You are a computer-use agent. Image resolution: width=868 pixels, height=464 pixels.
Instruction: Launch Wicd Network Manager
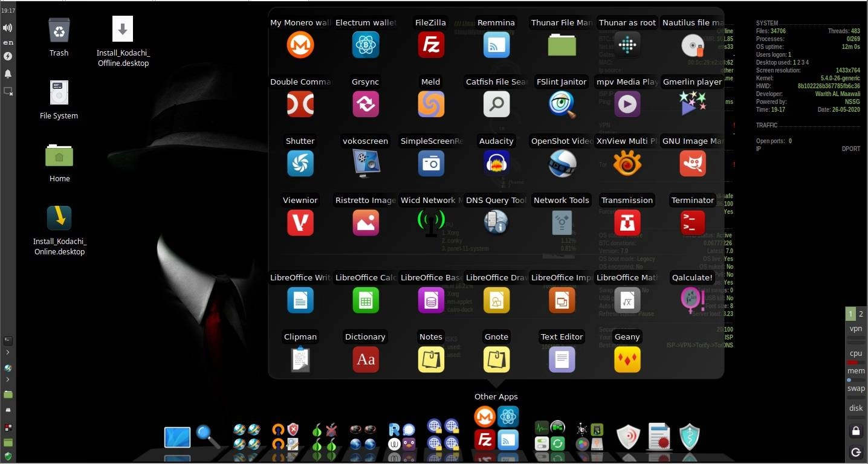[431, 222]
